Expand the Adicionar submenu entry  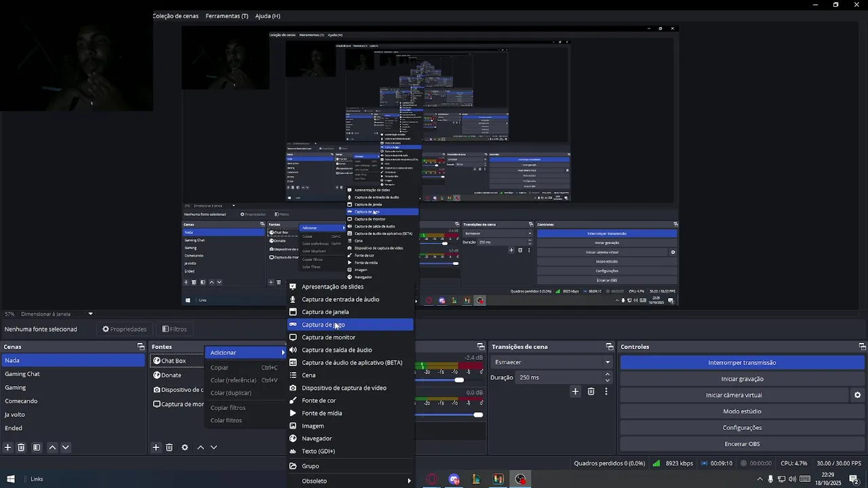(x=246, y=352)
